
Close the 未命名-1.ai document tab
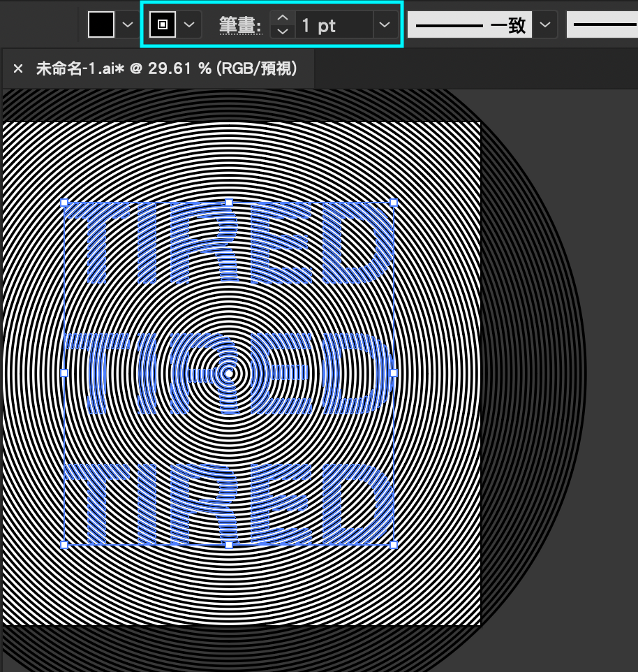[18, 68]
